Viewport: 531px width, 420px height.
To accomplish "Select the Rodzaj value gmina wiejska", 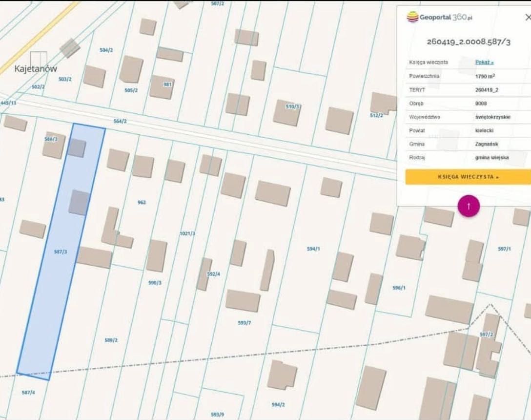I will click(492, 158).
